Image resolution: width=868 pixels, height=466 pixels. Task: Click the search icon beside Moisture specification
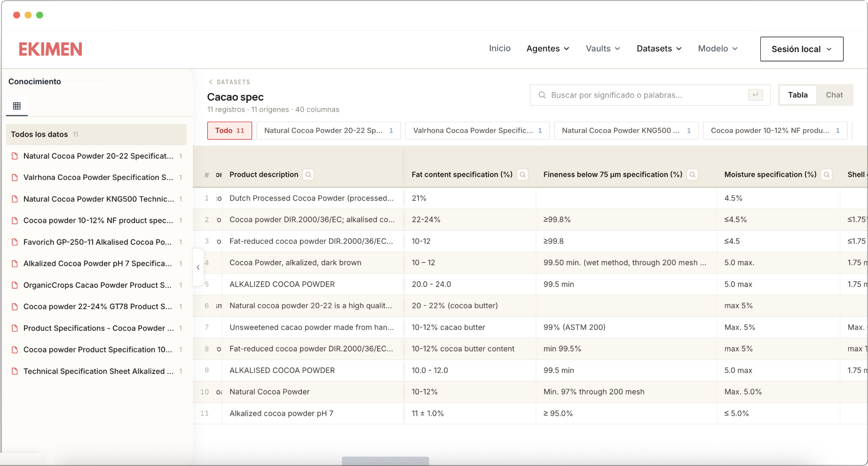pyautogui.click(x=827, y=175)
